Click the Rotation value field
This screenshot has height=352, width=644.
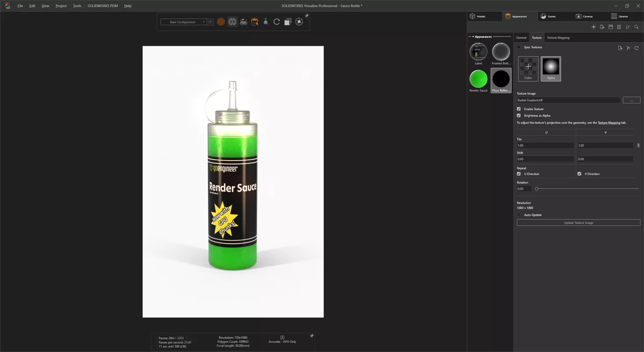pyautogui.click(x=524, y=189)
